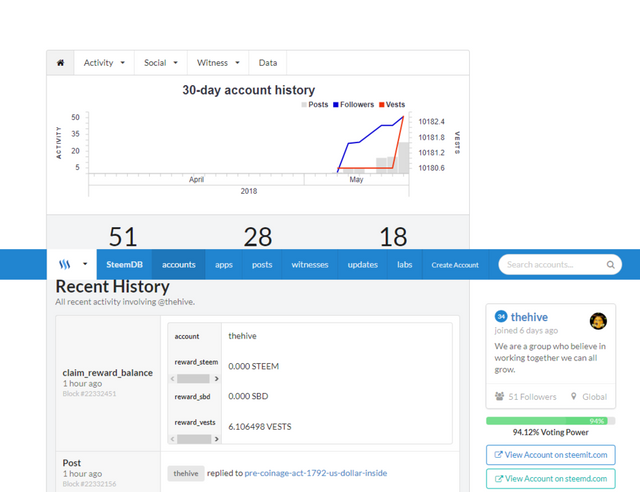Click the 0.000 STEEM value

pyautogui.click(x=253, y=366)
